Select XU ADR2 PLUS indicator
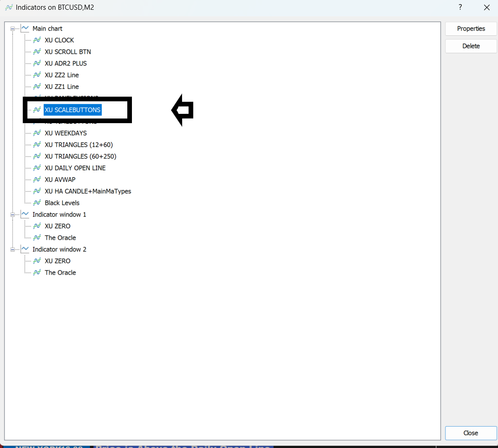Image resolution: width=498 pixels, height=448 pixels. pyautogui.click(x=66, y=63)
